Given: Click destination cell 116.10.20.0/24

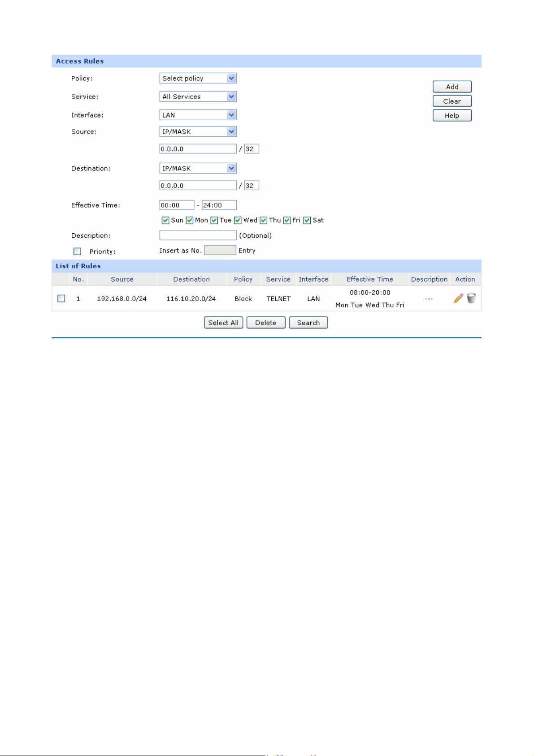Looking at the screenshot, I should [x=191, y=299].
